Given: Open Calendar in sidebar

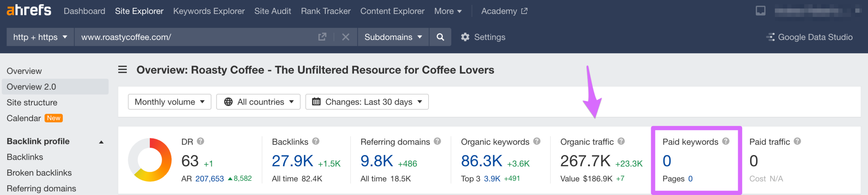Looking at the screenshot, I should (24, 118).
